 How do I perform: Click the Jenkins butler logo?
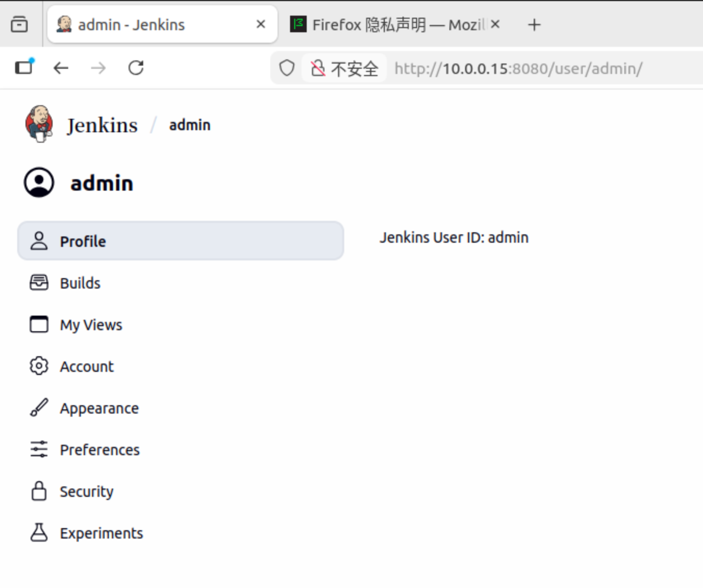tap(39, 124)
